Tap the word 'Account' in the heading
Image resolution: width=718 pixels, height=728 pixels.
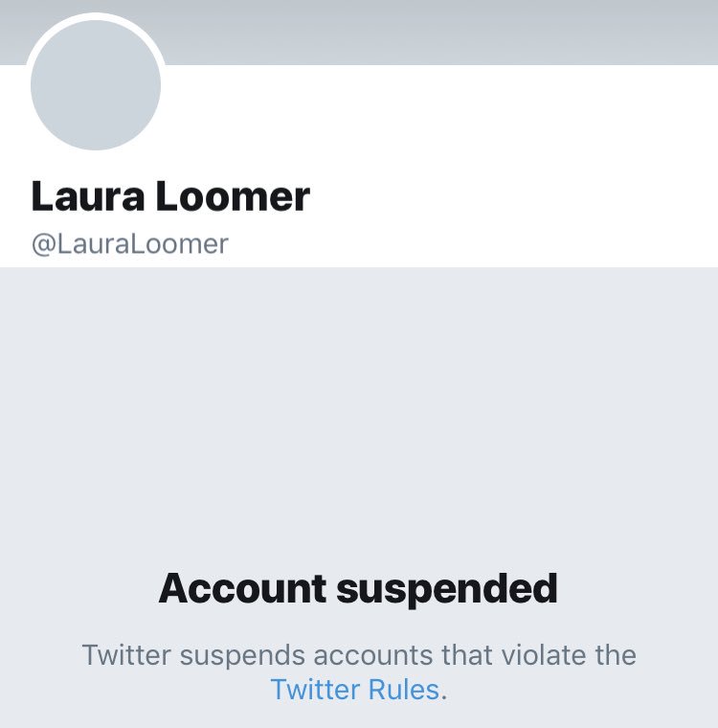pyautogui.click(x=242, y=589)
